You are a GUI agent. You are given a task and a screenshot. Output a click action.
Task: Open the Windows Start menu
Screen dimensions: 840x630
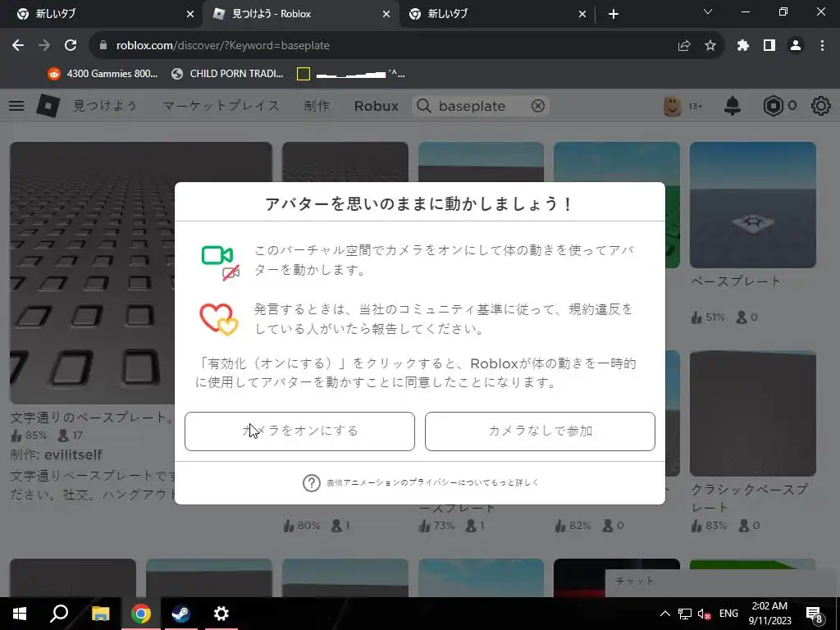[x=20, y=614]
